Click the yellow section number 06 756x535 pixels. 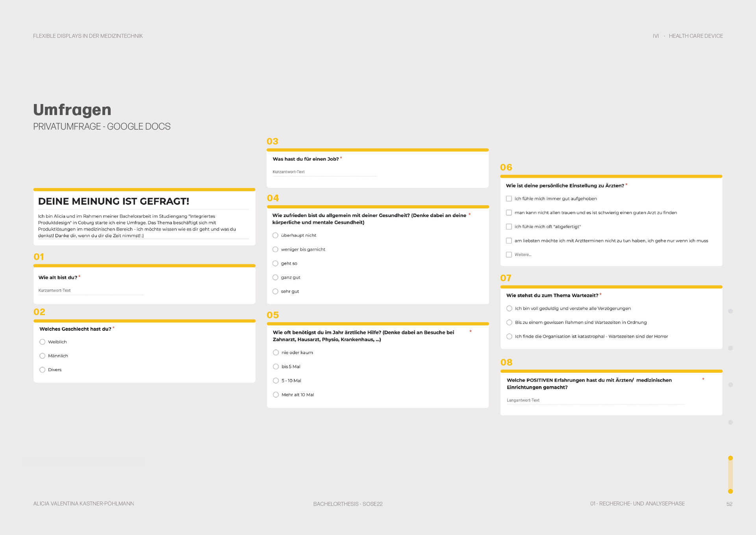tap(506, 167)
